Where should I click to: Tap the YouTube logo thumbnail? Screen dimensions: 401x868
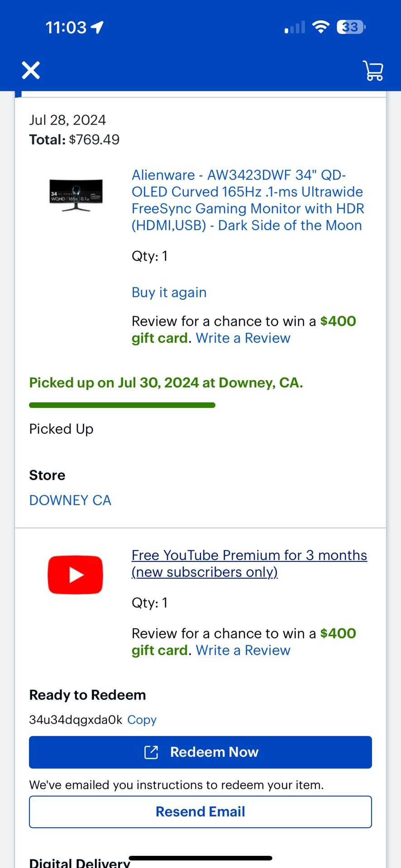pos(76,575)
